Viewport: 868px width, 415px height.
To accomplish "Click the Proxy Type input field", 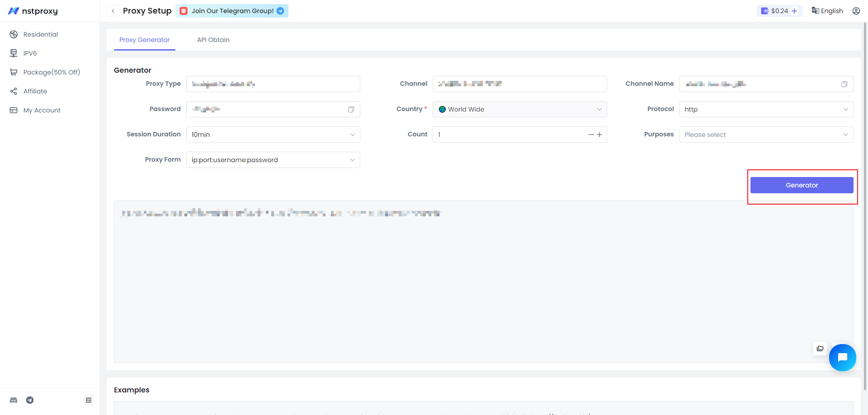I will [273, 84].
